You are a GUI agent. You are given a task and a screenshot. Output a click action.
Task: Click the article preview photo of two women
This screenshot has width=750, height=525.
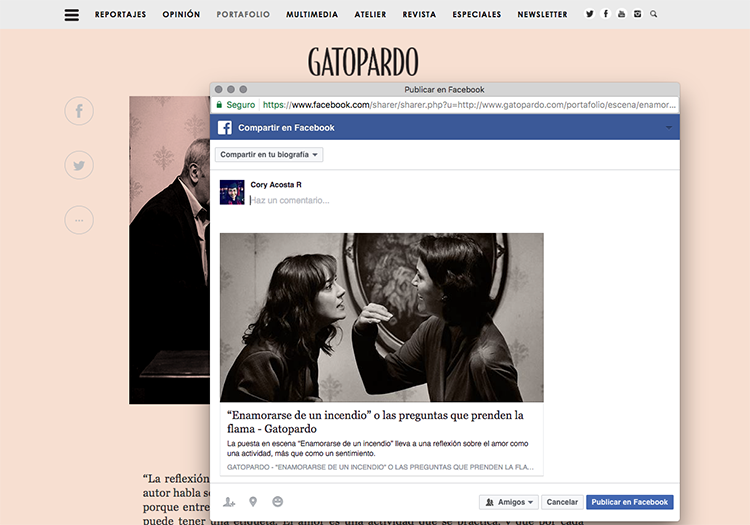(x=381, y=317)
